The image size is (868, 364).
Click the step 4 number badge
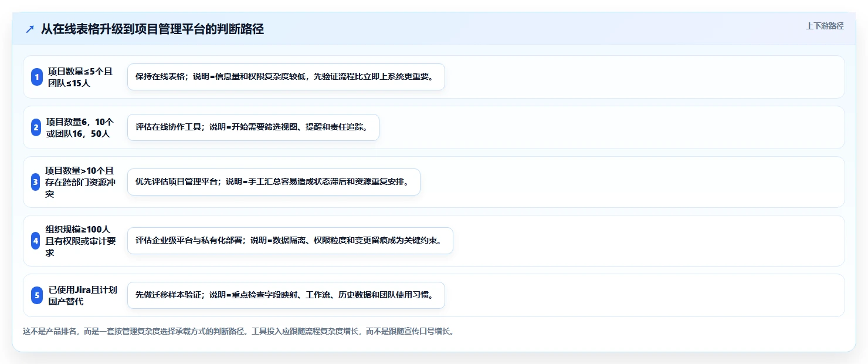pyautogui.click(x=35, y=241)
